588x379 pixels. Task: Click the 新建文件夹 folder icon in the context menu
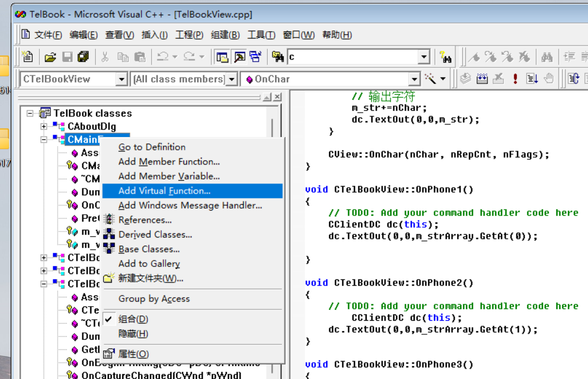[109, 278]
